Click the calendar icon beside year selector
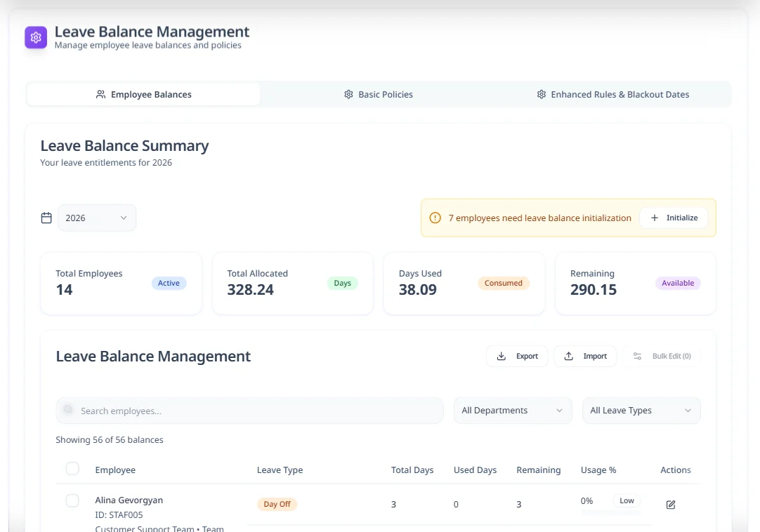 click(x=46, y=218)
